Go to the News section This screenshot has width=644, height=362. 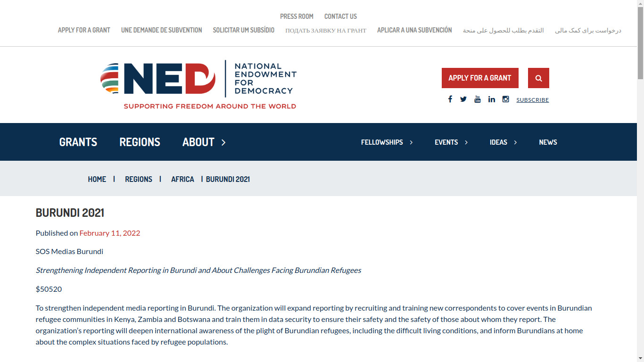(x=548, y=142)
